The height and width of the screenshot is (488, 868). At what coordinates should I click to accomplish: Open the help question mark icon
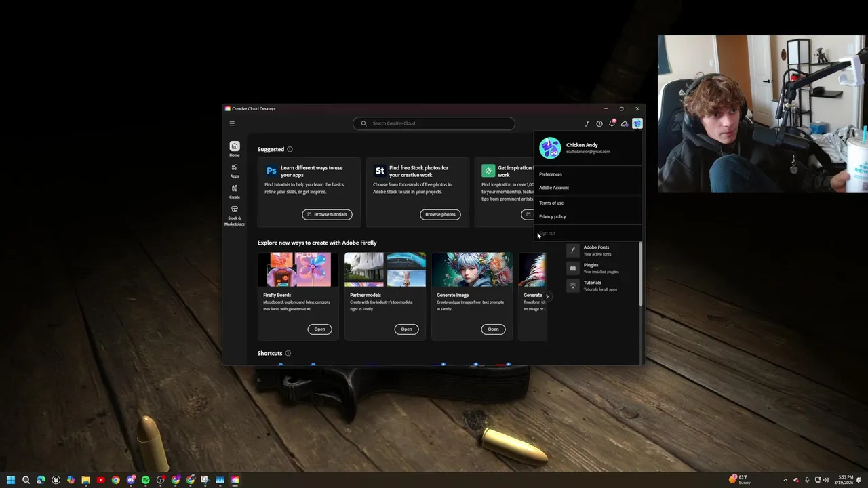click(x=599, y=123)
